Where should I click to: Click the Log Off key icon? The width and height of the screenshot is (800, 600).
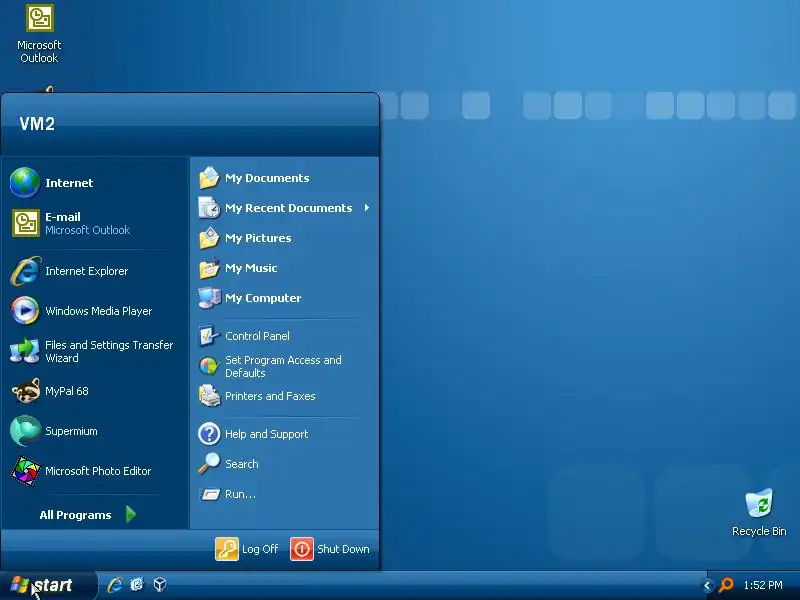(227, 549)
